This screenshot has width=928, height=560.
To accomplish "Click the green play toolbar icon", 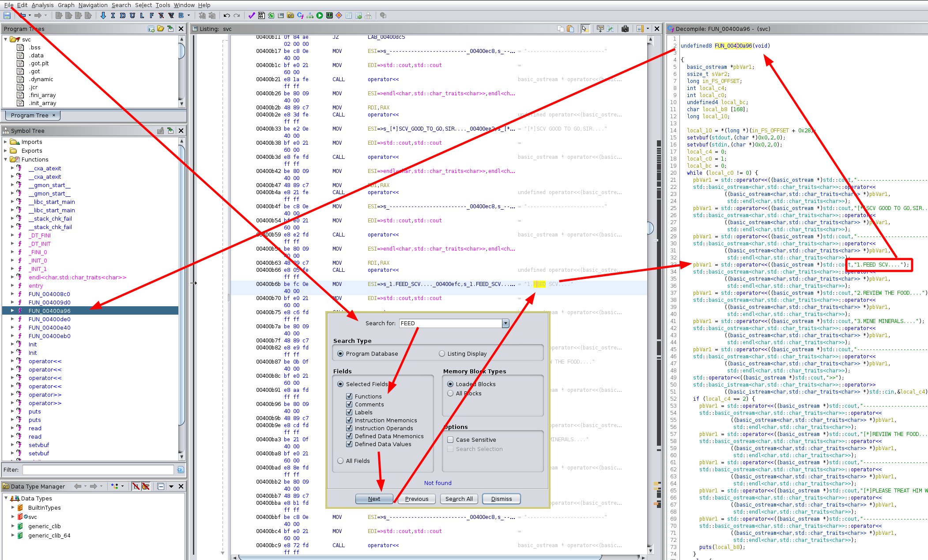I will point(320,15).
